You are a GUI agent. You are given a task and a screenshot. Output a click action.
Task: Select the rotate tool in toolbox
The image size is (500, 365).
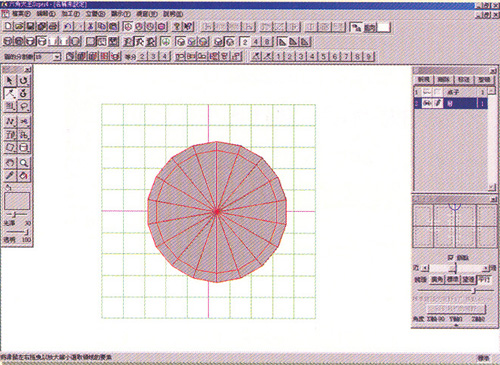[23, 80]
